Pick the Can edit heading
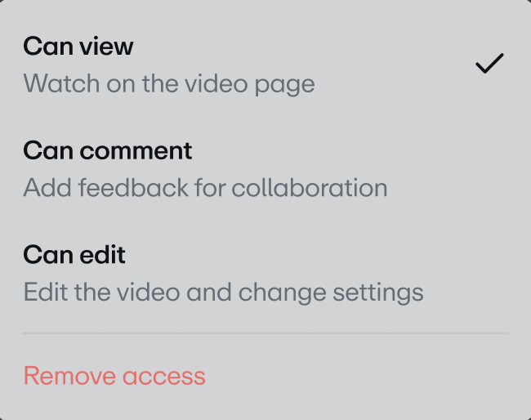 [74, 255]
